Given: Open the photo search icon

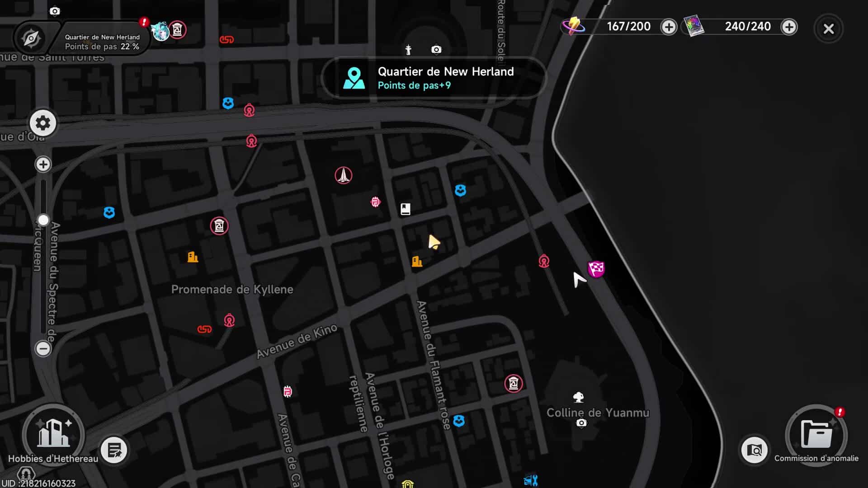Looking at the screenshot, I should 755,450.
